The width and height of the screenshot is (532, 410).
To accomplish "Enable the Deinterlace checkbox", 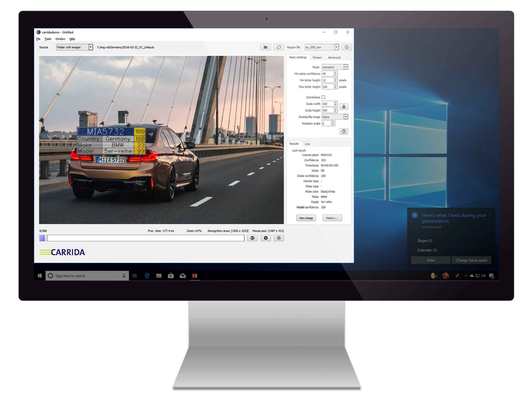I will (x=324, y=97).
